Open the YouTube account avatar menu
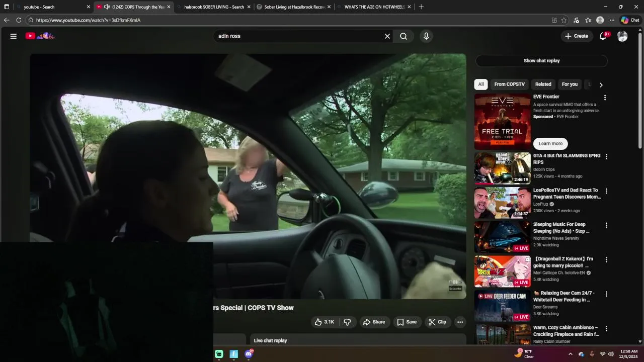This screenshot has width=644, height=362. (622, 36)
